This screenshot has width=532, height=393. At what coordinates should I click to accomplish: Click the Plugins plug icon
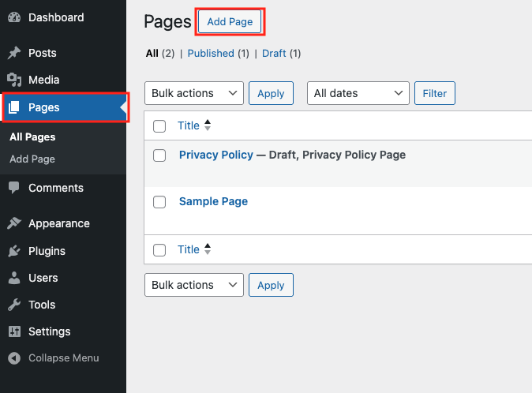14,251
